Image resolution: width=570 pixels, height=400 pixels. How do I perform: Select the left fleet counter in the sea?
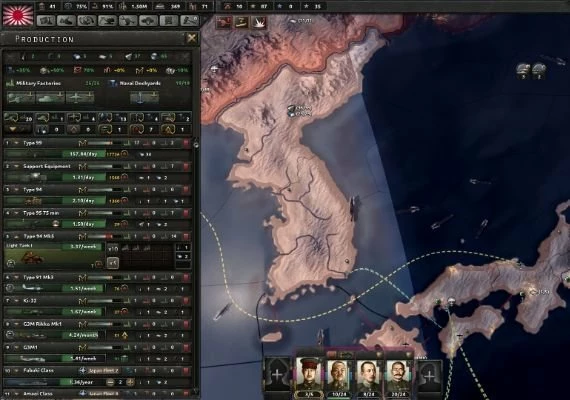523,70
